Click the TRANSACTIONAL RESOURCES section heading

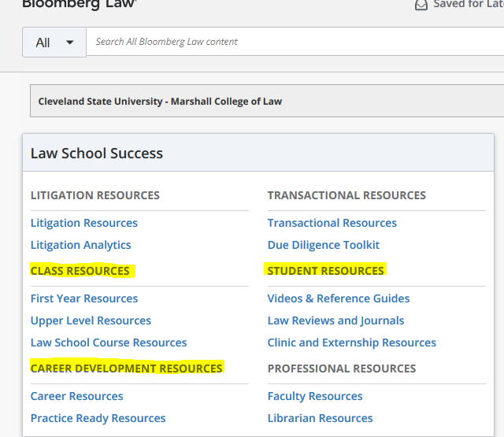click(346, 195)
